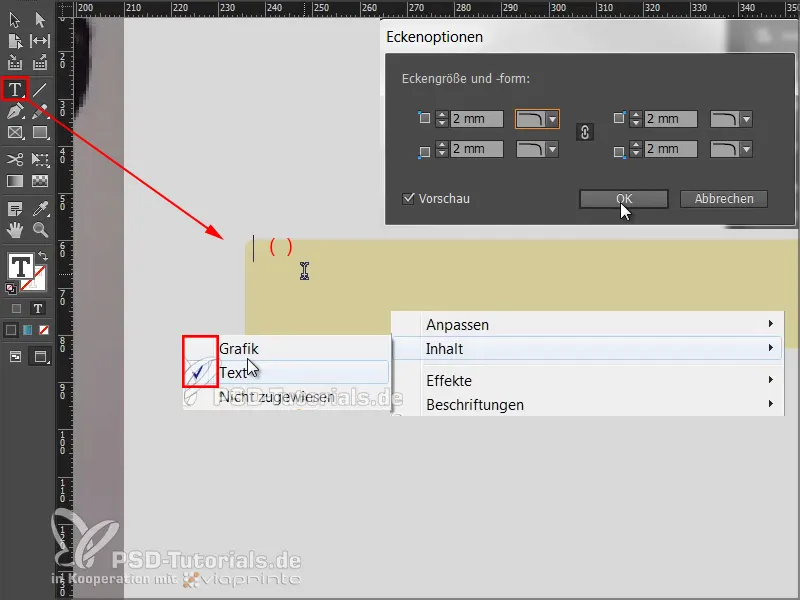
Task: Select the Pencil tool
Action: (40, 111)
